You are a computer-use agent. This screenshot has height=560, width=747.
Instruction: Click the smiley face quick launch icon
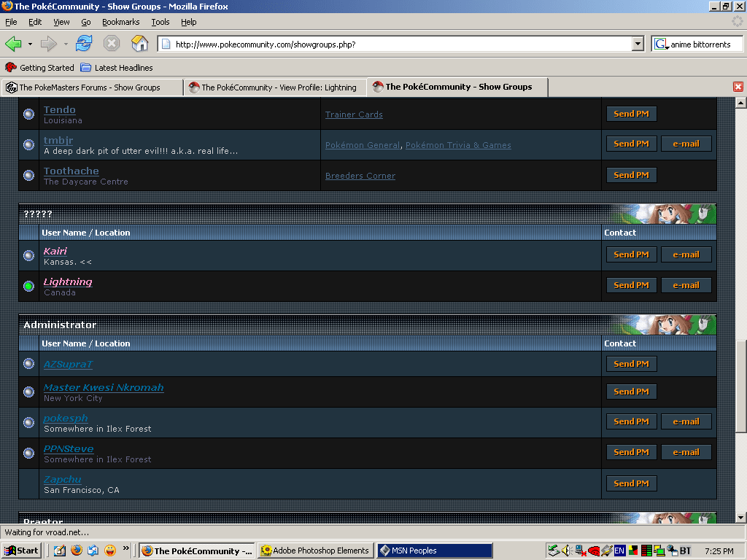pyautogui.click(x=110, y=551)
